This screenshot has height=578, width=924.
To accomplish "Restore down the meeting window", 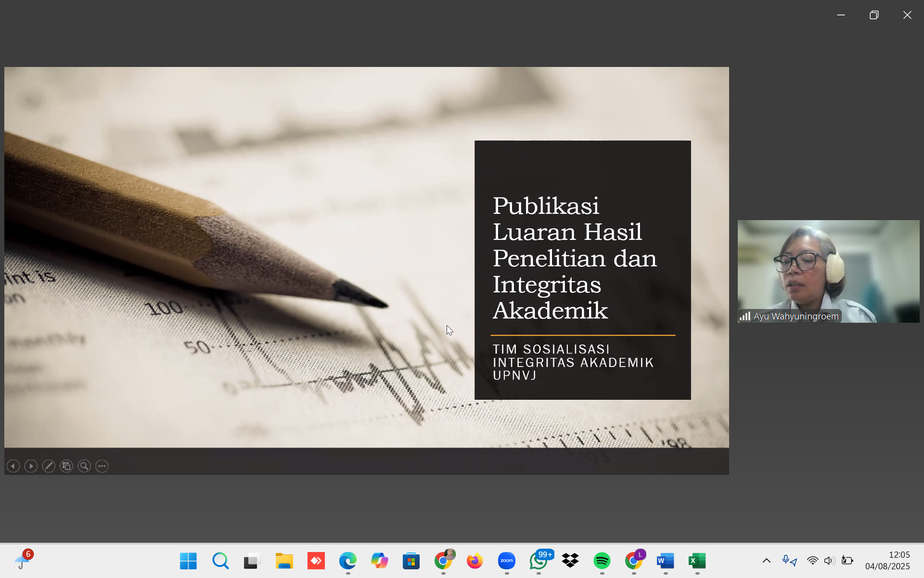I will (874, 15).
